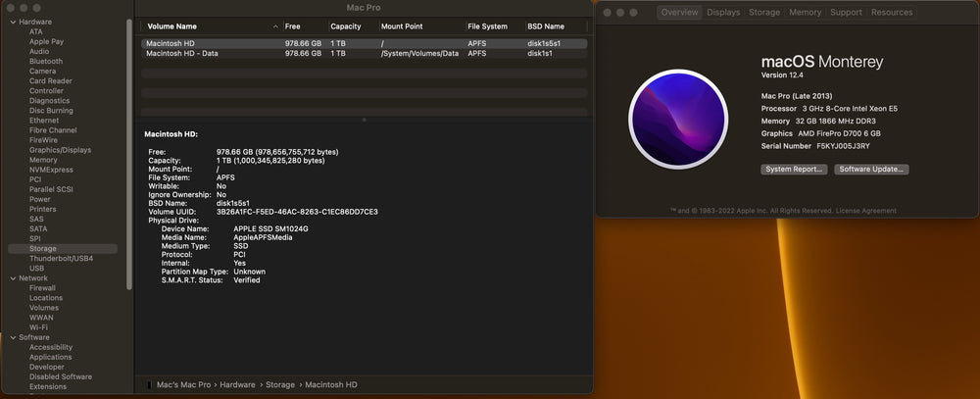Select PCI in sidebar
The height and width of the screenshot is (399, 980).
tap(35, 179)
